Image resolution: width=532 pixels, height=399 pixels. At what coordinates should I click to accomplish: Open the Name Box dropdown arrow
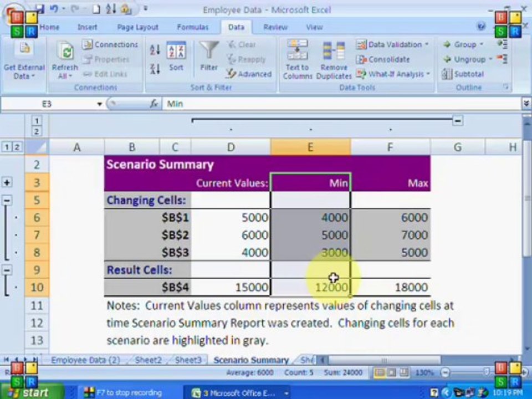coord(99,104)
